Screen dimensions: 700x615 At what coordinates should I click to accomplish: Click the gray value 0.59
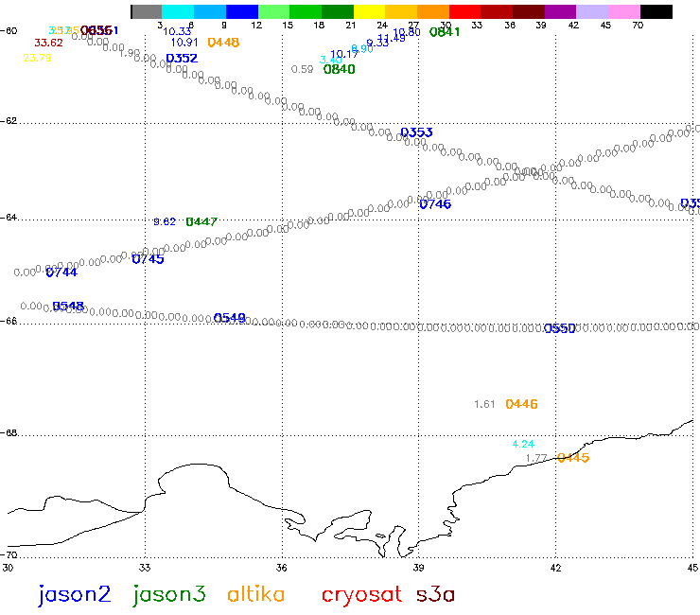pos(303,69)
